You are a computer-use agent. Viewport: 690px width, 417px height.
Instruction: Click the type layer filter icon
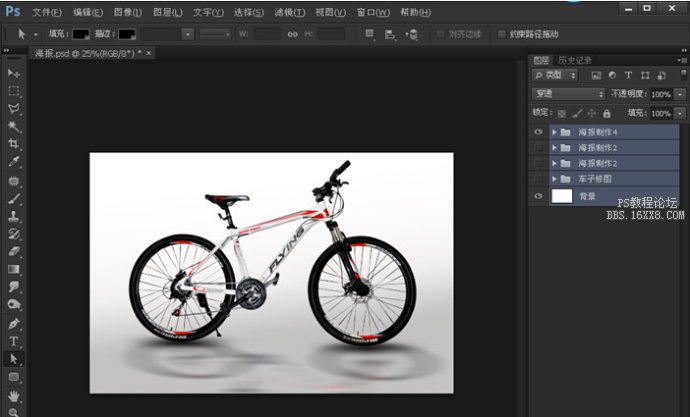click(x=628, y=75)
